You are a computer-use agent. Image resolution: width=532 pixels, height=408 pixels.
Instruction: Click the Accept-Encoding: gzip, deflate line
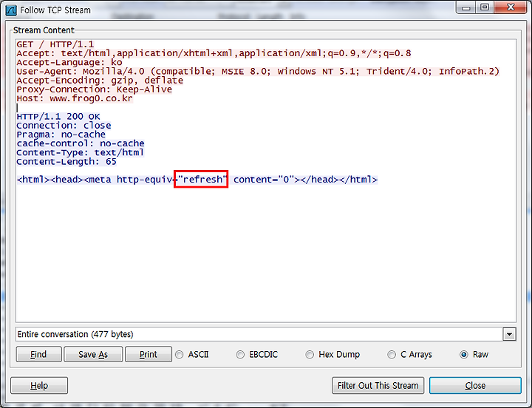click(x=100, y=81)
